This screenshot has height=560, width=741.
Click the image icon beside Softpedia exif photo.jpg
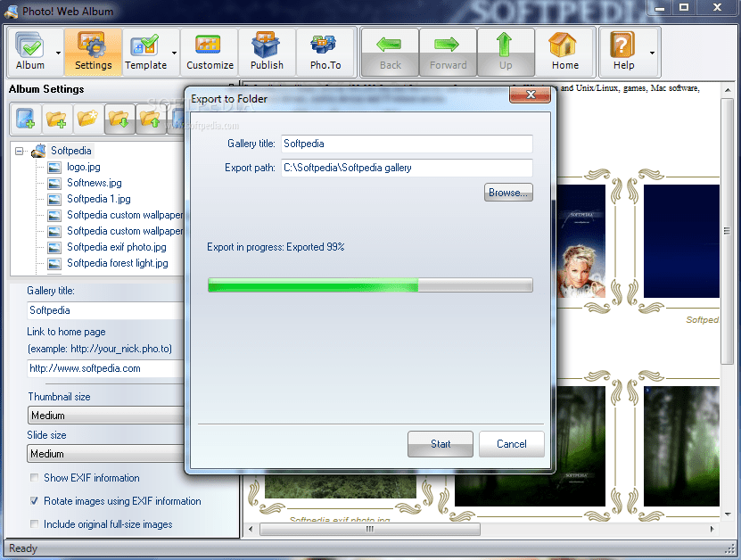click(x=54, y=247)
